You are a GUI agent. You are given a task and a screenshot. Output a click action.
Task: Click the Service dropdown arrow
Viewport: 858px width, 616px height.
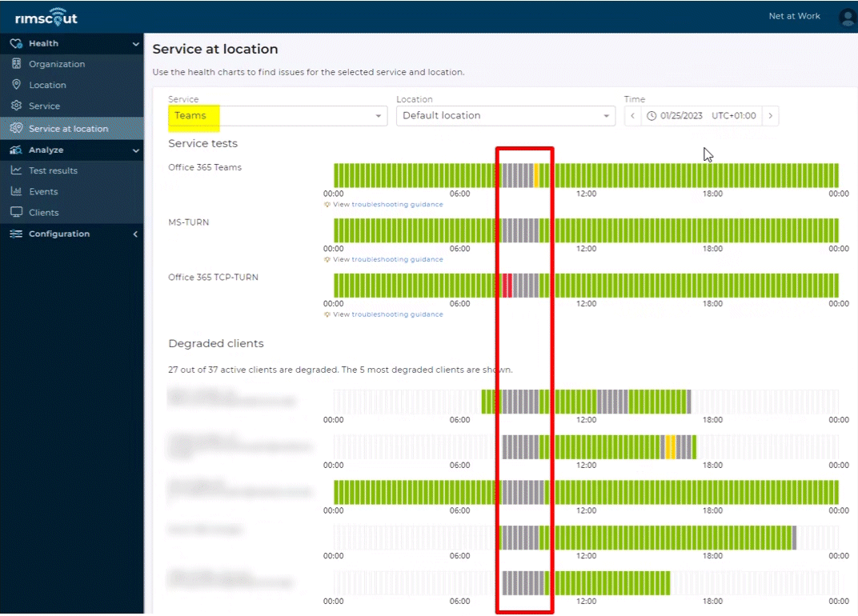(378, 116)
